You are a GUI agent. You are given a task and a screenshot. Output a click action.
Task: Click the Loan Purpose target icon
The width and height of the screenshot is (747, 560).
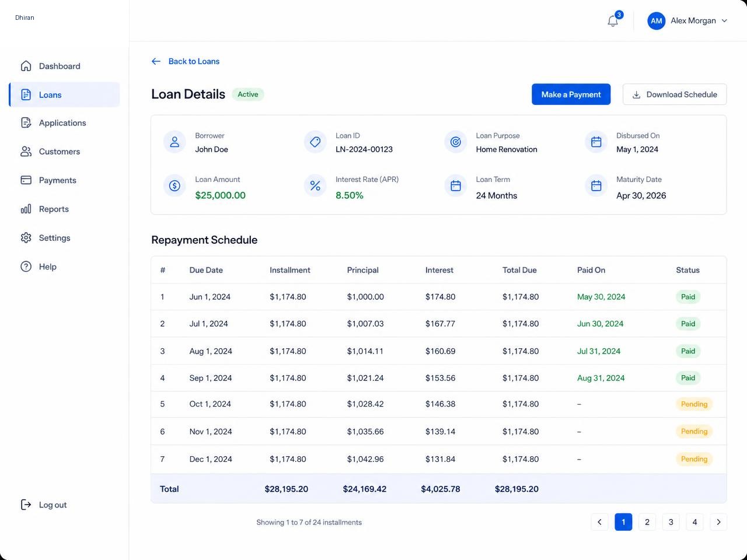point(456,142)
